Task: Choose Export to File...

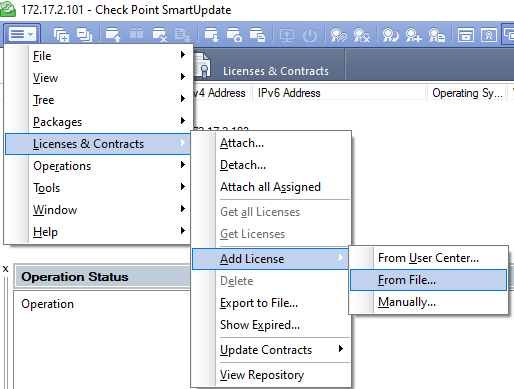Action: (271, 303)
